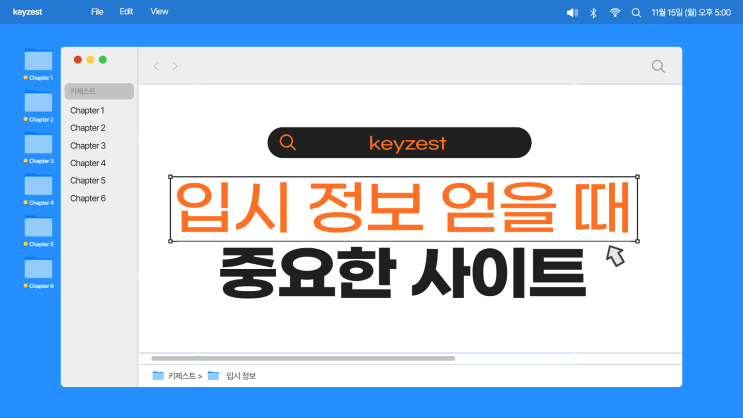This screenshot has height=418, width=743.
Task: Go back with the left chevron
Action: coord(156,66)
